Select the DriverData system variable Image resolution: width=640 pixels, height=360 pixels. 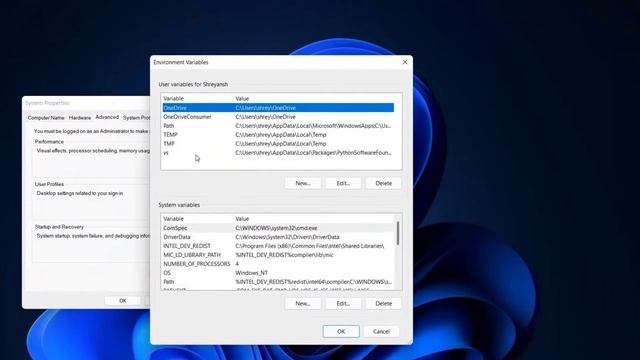pyautogui.click(x=278, y=237)
